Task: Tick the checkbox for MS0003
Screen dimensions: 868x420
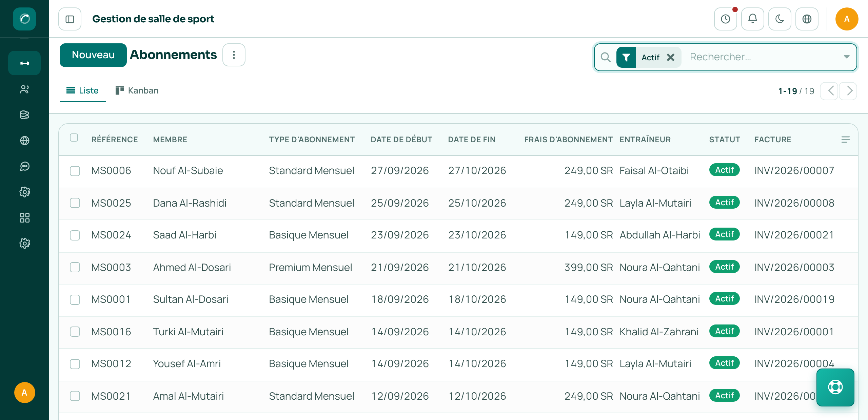Action: 75,267
